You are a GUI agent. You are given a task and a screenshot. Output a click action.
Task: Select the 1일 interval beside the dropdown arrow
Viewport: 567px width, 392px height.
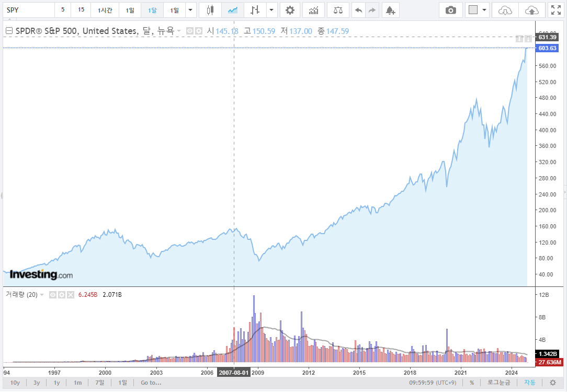click(174, 10)
